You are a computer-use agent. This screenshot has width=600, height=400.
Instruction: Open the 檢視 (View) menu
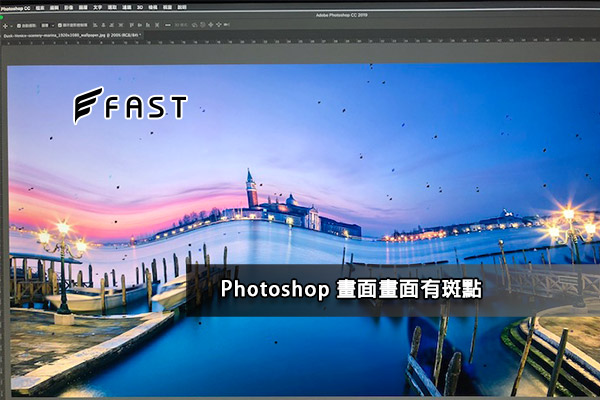153,7
